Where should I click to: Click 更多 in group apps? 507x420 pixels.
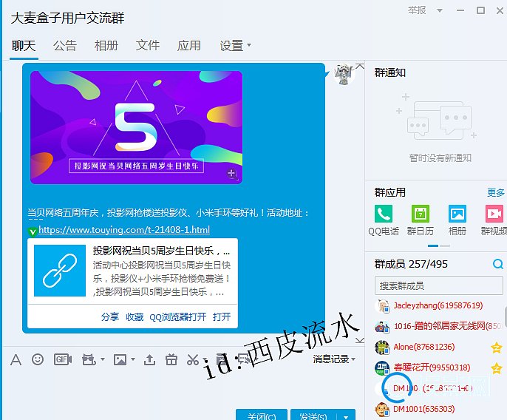[496, 192]
